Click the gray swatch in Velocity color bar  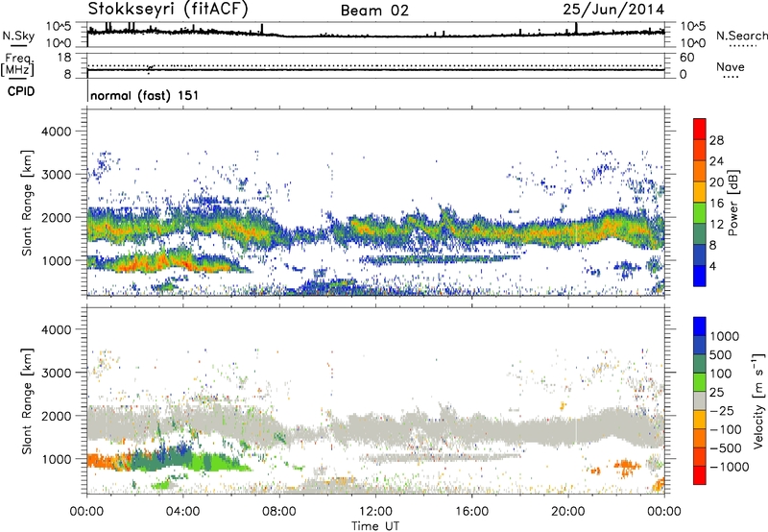point(700,401)
